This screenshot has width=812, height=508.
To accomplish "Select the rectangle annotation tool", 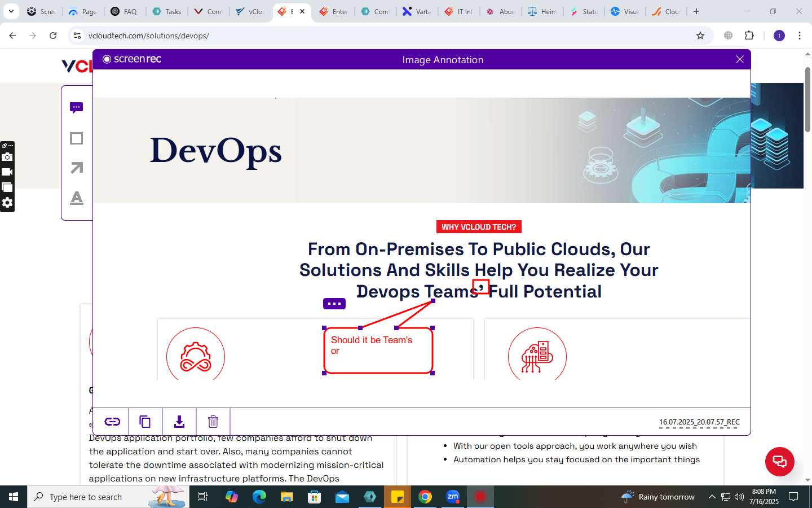I will click(x=77, y=138).
